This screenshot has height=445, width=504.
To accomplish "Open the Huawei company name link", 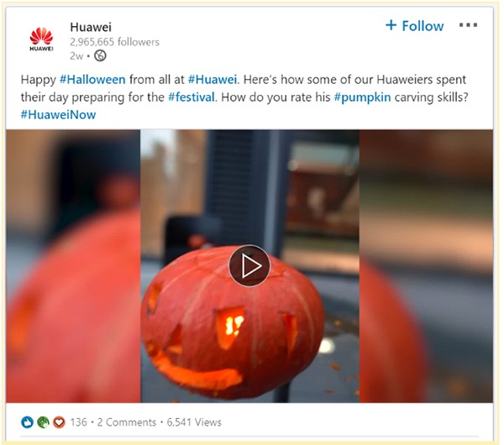I will [91, 27].
